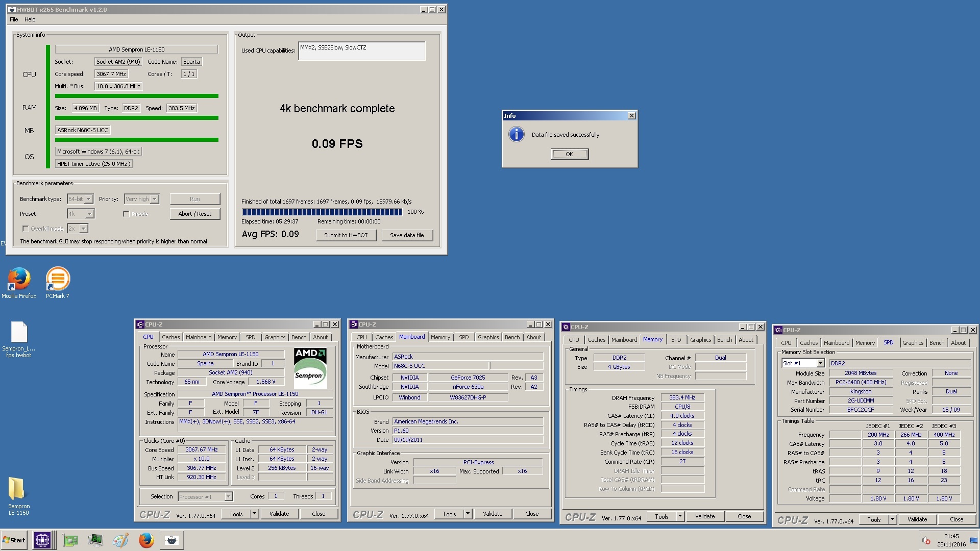Click the network tray icon
This screenshot has height=551, width=980.
pos(974,540)
